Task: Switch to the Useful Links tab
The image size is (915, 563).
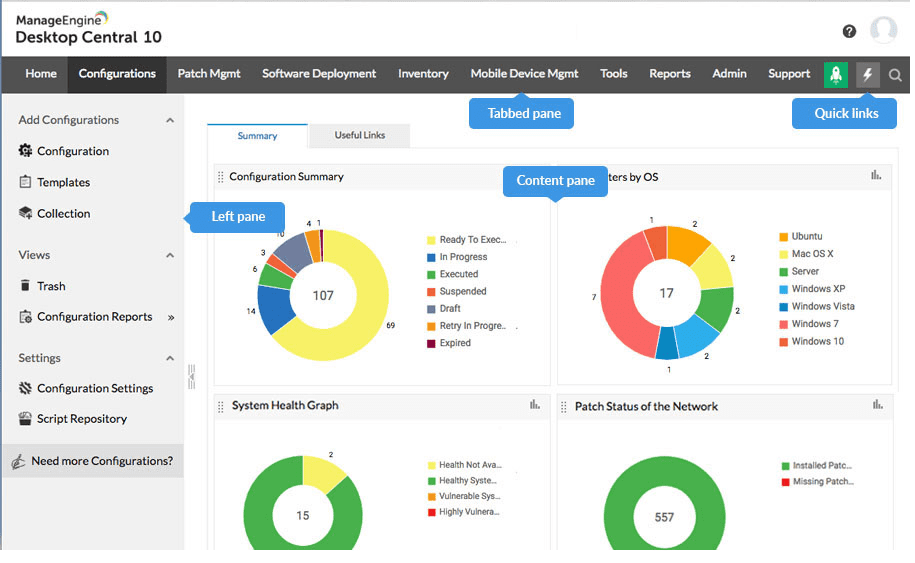Action: (359, 136)
